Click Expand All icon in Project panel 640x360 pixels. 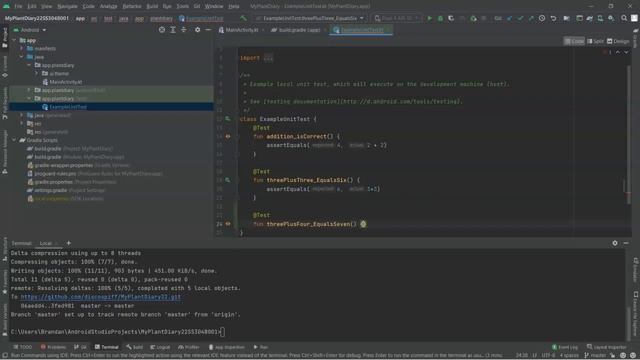pyautogui.click(x=173, y=30)
